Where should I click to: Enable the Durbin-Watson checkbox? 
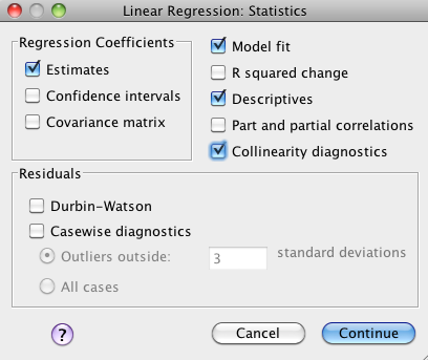click(x=36, y=206)
